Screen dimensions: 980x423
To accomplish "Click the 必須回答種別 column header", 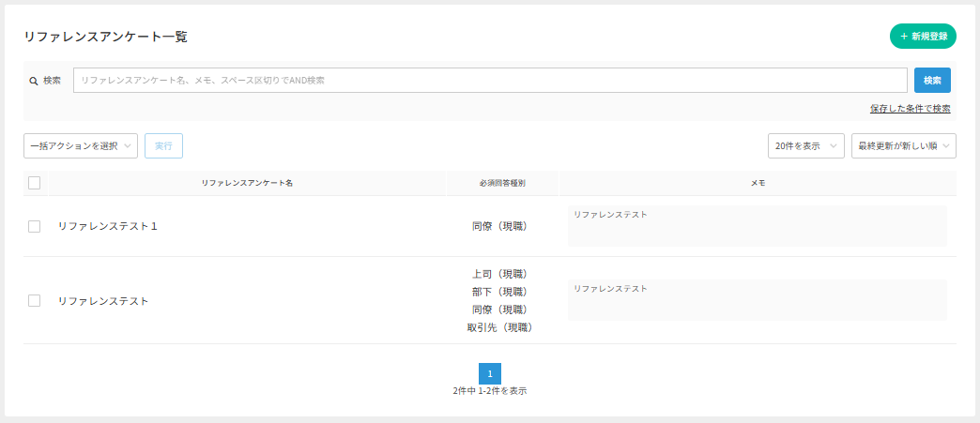I will 502,183.
